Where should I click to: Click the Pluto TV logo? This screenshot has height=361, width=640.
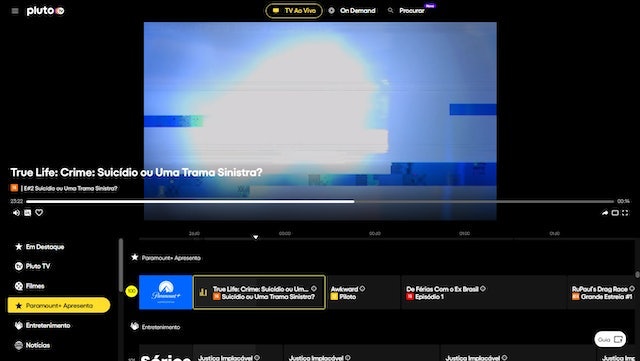click(45, 11)
